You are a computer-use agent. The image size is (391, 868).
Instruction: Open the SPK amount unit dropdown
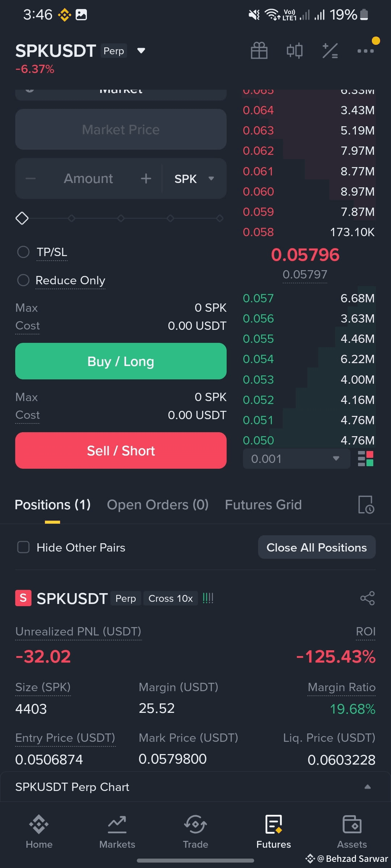194,179
